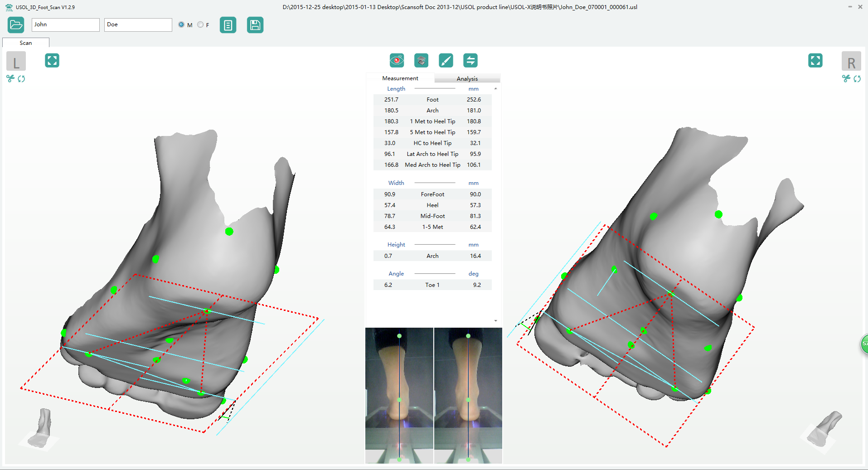Maximize the right foot 3D view
This screenshot has width=868, height=470.
pyautogui.click(x=815, y=61)
